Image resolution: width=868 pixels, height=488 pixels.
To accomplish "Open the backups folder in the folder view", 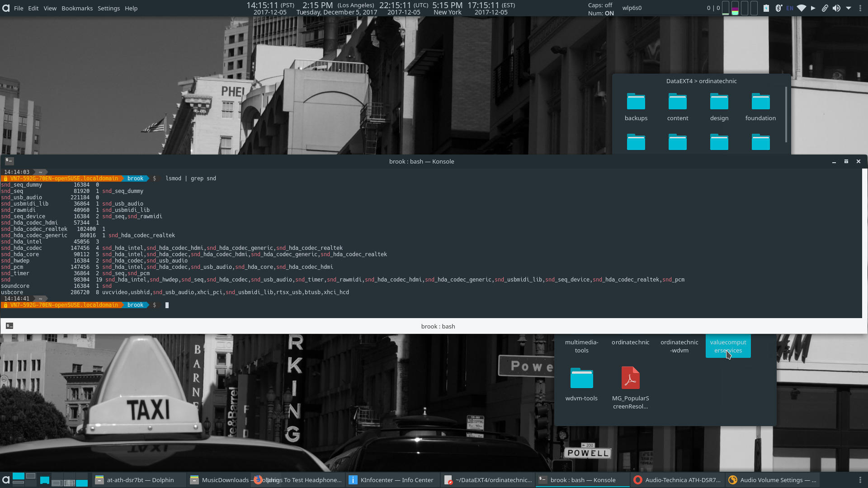I will click(x=636, y=107).
